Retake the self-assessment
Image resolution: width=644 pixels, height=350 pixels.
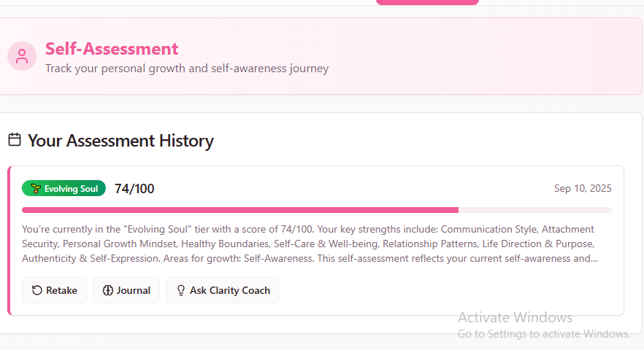tap(54, 290)
